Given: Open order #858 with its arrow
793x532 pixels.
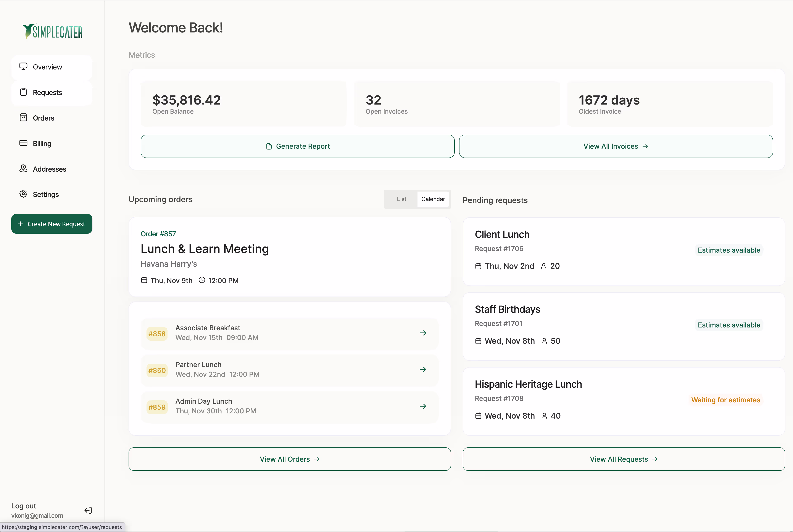Looking at the screenshot, I should (423, 333).
